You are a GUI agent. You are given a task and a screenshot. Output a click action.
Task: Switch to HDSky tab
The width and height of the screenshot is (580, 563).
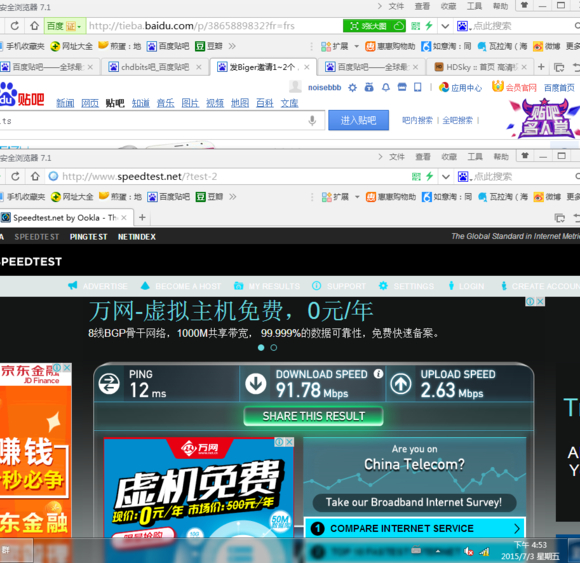(x=481, y=67)
